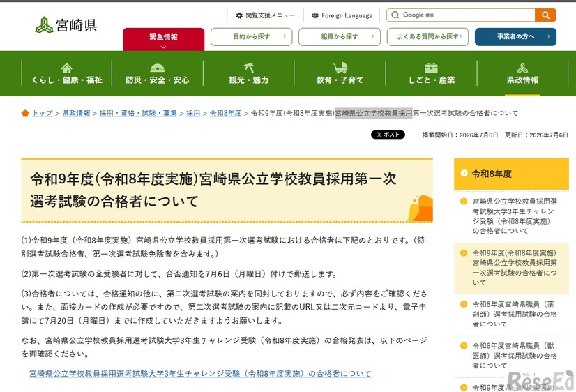Select the 観光・魅力 navigation label

click(x=249, y=80)
